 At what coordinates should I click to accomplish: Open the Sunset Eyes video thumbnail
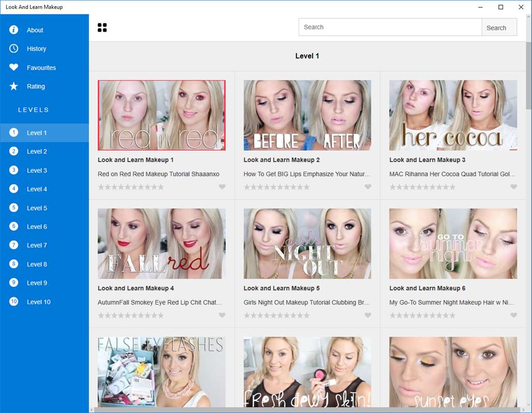pos(454,372)
